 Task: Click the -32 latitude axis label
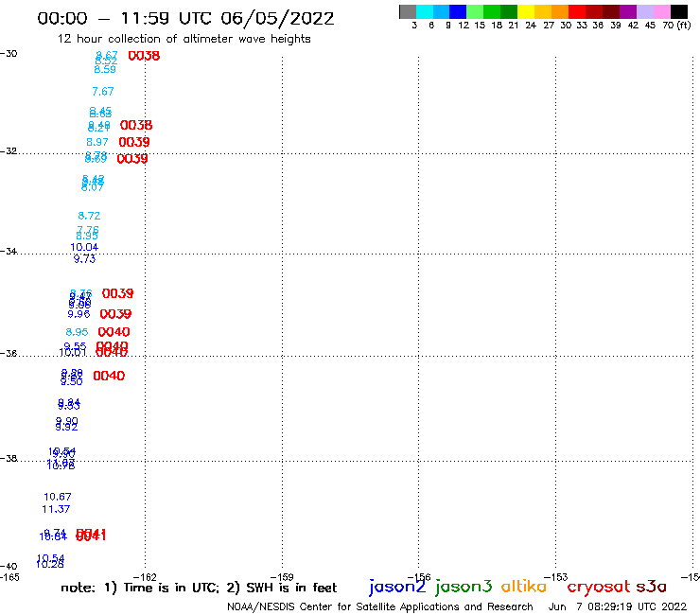[x=9, y=151]
